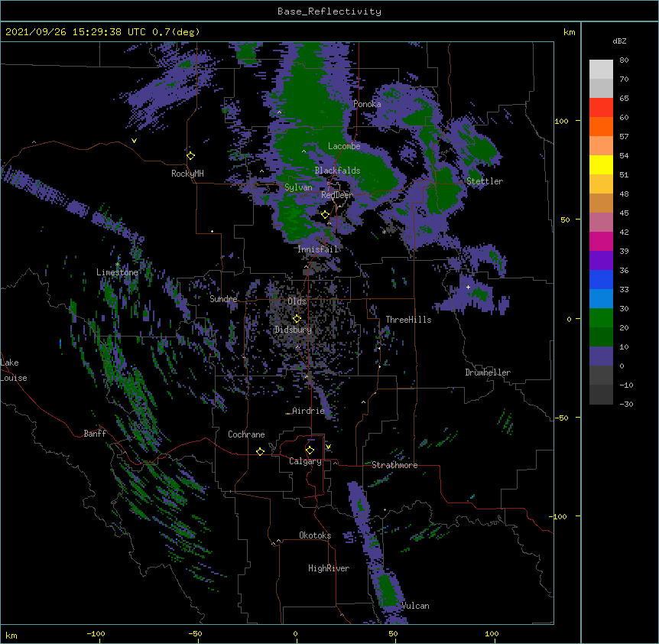Click the Lake Louise label at left edge

[x=14, y=370]
